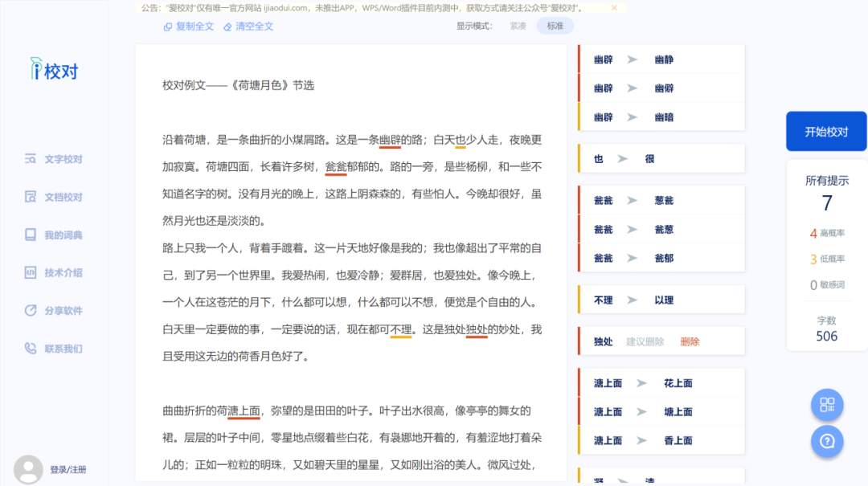
Task: Start proofreading with 开始校对
Action: (x=826, y=132)
